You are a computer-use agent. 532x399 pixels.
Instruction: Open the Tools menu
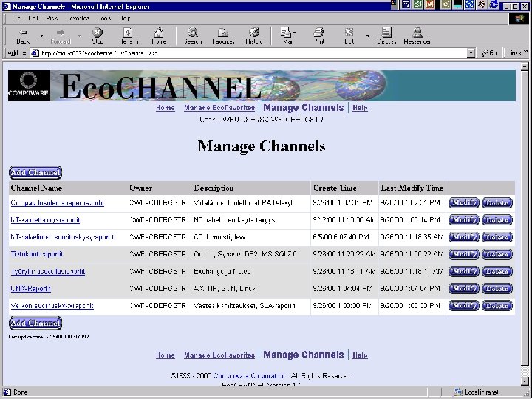[104, 18]
